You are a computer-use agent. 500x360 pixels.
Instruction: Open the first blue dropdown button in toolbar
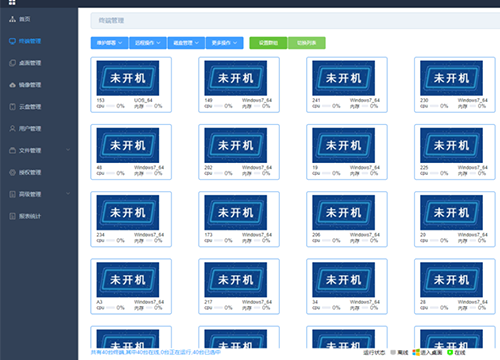point(109,43)
